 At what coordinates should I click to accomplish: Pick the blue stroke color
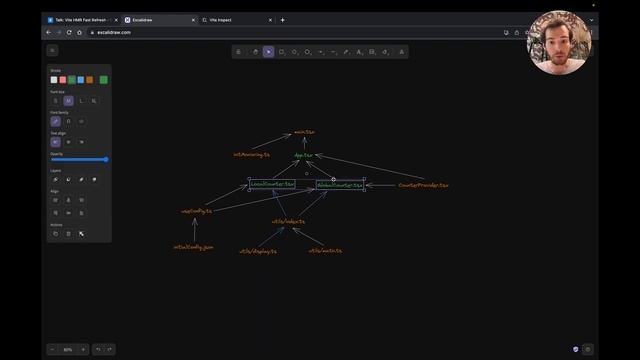pos(81,80)
